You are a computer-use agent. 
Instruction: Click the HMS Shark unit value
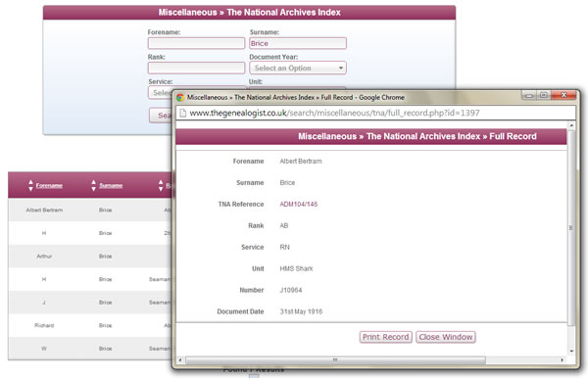coord(296,268)
